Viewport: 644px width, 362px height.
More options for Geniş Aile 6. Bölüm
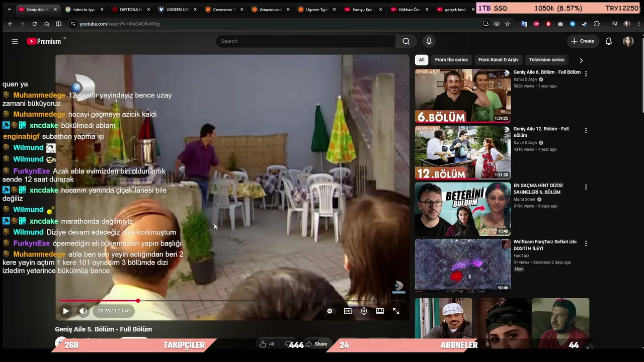tap(586, 73)
